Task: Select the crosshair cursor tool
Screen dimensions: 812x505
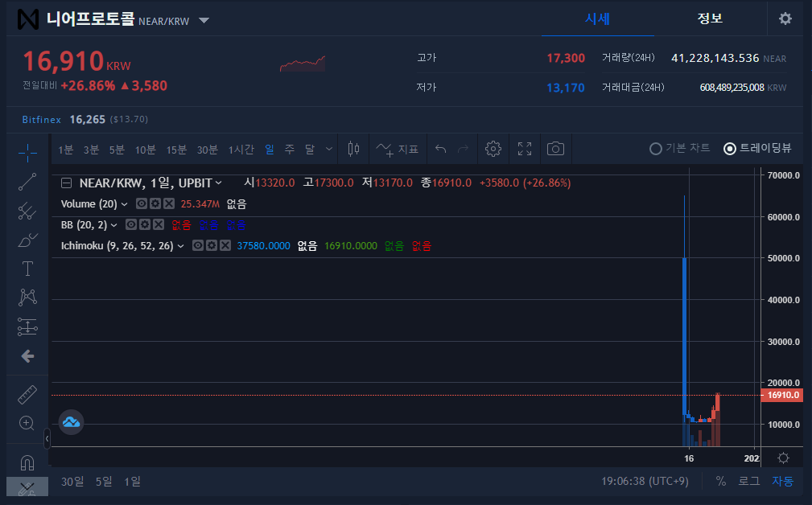Action: [x=27, y=152]
